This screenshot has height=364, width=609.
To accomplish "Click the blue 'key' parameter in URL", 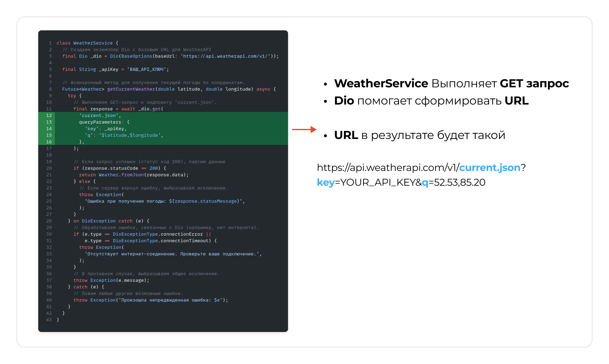I will [x=326, y=182].
